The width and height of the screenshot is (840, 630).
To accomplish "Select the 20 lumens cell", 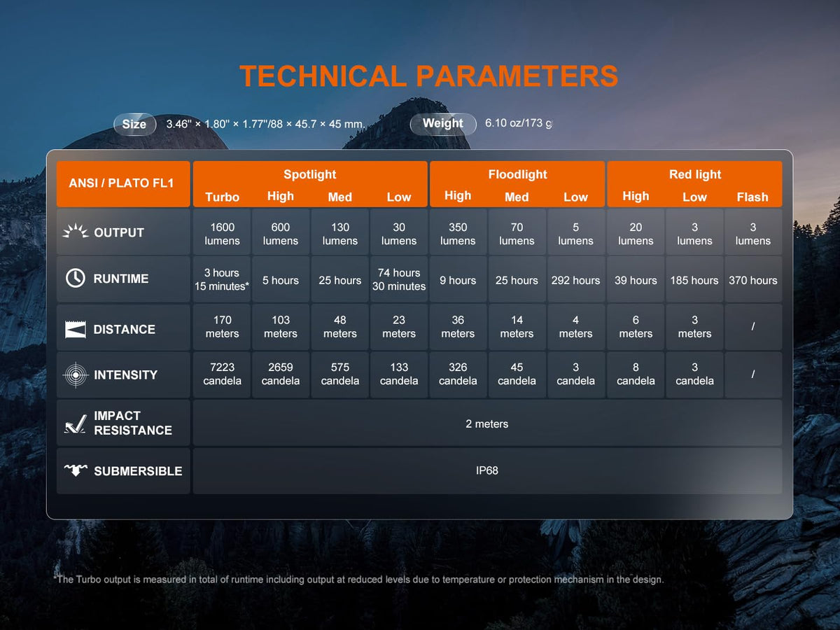I will click(636, 234).
